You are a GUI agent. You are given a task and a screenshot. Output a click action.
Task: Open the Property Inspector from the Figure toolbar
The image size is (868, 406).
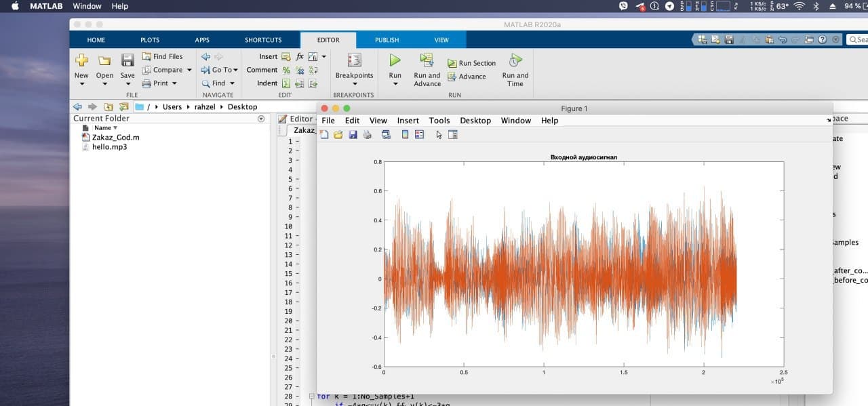(x=453, y=135)
